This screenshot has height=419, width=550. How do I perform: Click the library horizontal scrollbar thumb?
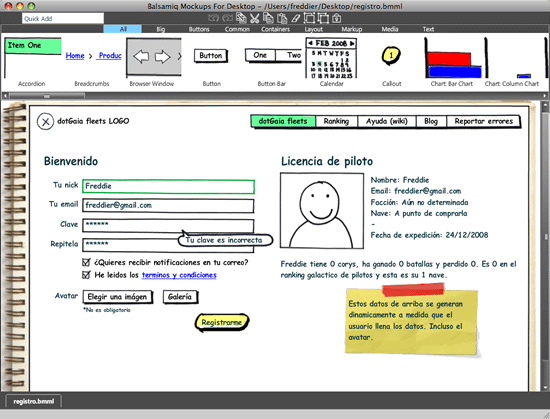coord(47,95)
